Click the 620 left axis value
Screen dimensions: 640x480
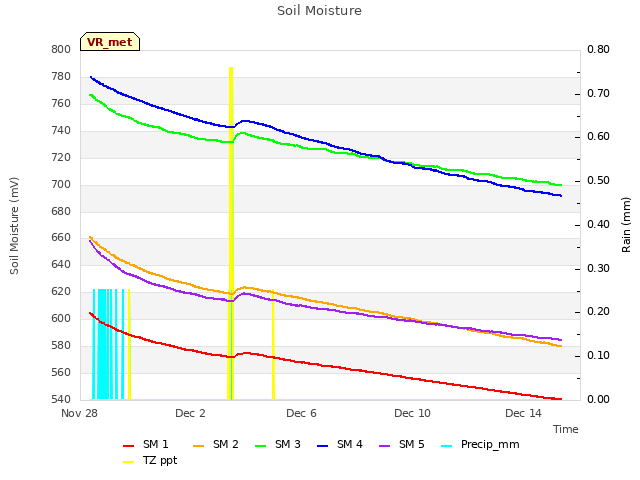click(x=61, y=291)
